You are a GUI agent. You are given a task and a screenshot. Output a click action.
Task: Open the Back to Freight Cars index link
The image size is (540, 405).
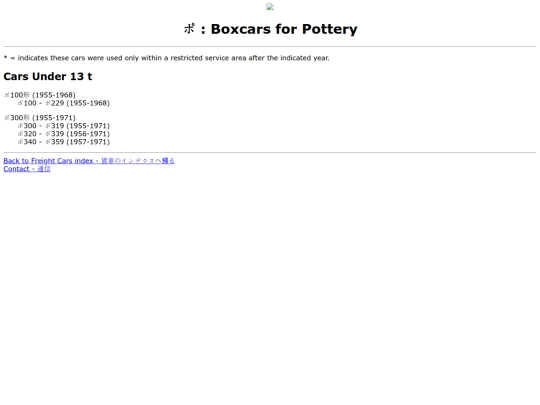[89, 161]
